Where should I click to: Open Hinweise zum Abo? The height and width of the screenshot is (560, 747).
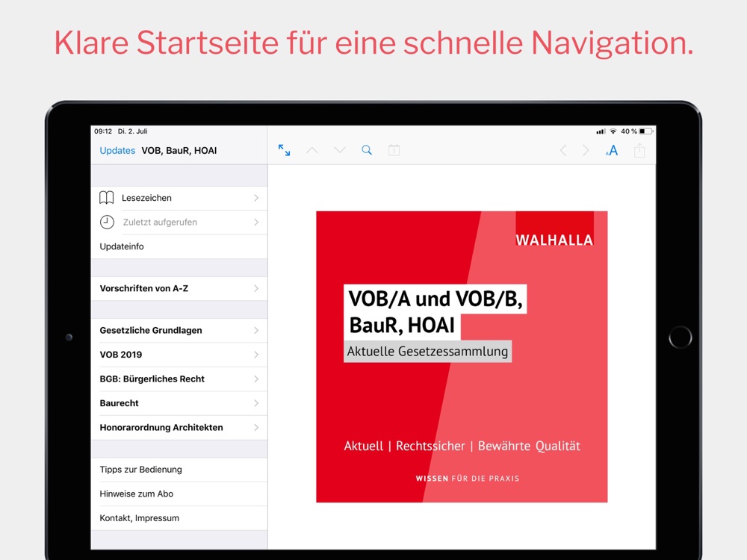click(179, 494)
